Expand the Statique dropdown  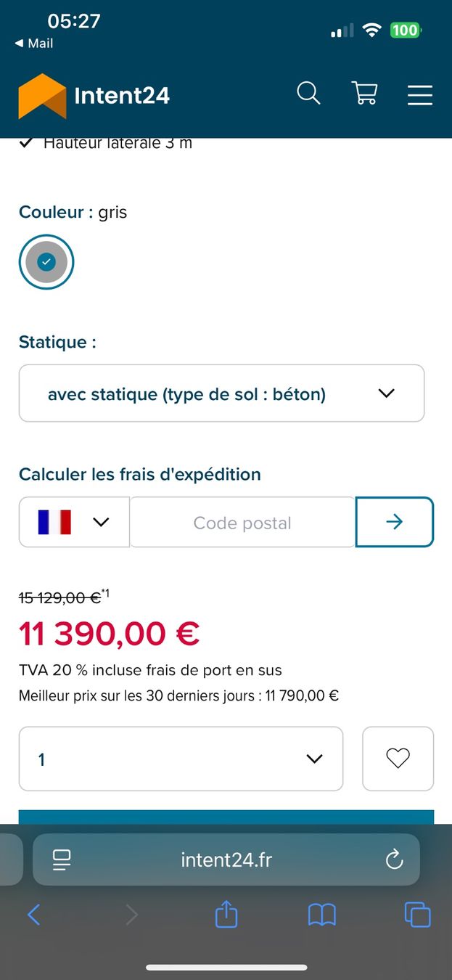click(221, 393)
